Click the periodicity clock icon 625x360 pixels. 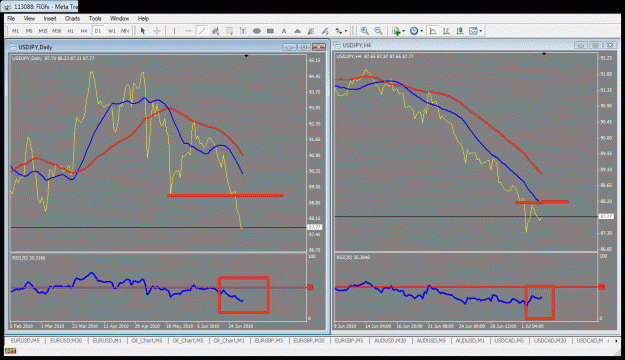(x=414, y=31)
